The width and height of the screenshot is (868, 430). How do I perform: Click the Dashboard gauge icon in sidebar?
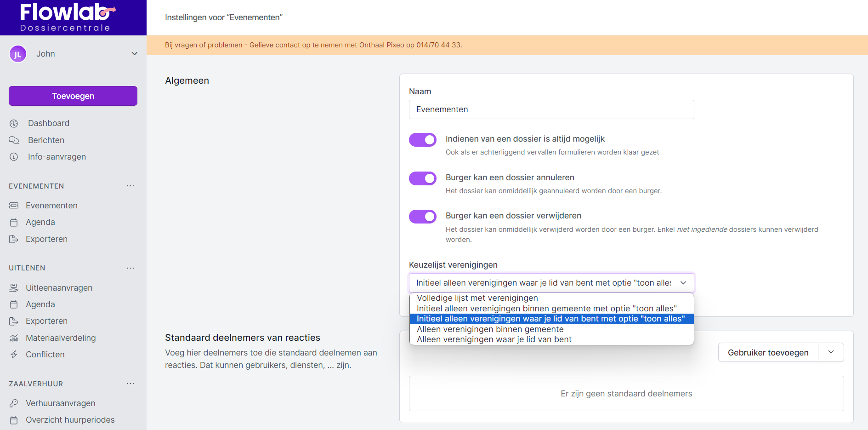pyautogui.click(x=14, y=123)
